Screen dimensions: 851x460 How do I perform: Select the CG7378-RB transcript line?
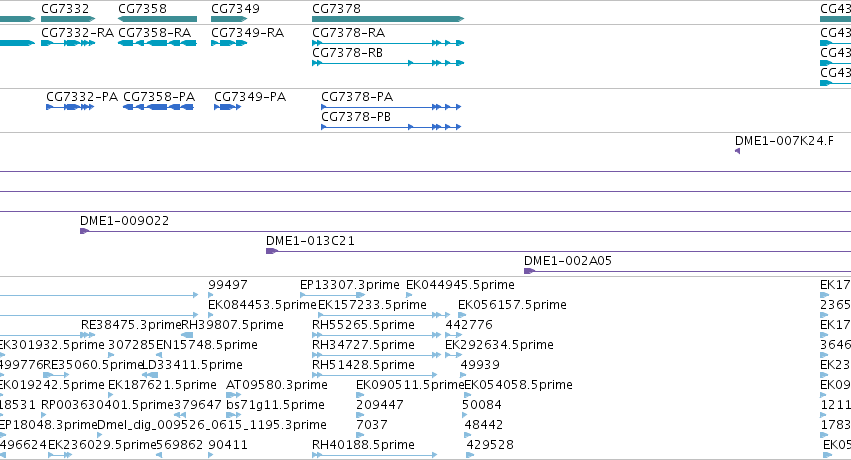388,63
